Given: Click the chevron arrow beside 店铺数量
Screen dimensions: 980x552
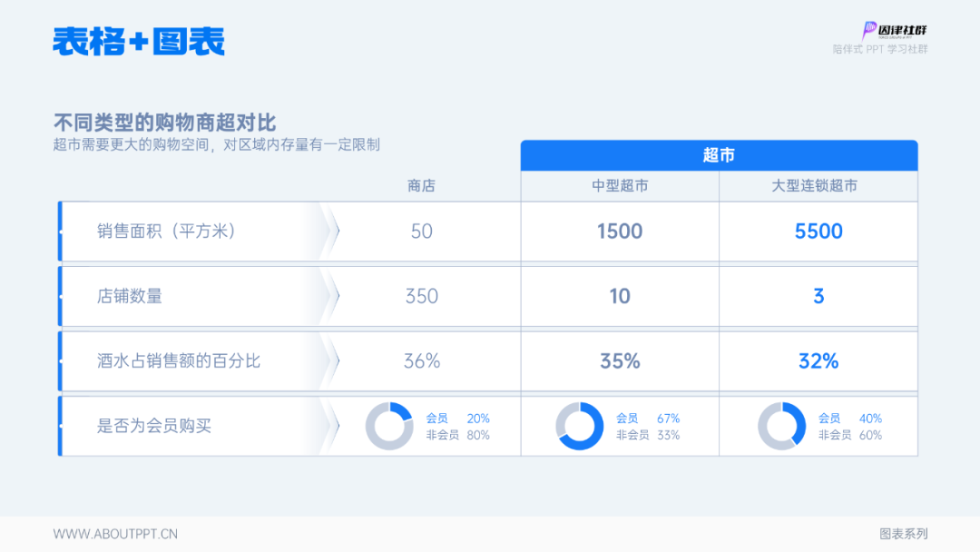Looking at the screenshot, I should tap(329, 296).
